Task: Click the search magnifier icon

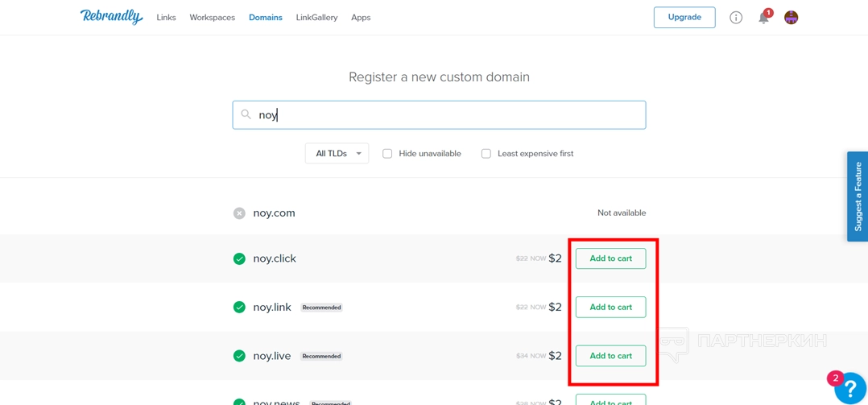Action: coord(246,115)
